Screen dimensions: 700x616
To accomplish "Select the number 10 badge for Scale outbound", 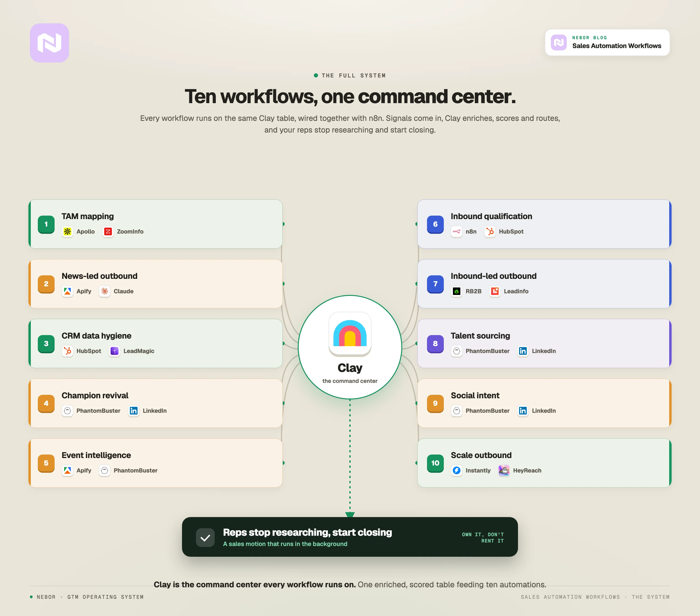I will click(x=435, y=464).
